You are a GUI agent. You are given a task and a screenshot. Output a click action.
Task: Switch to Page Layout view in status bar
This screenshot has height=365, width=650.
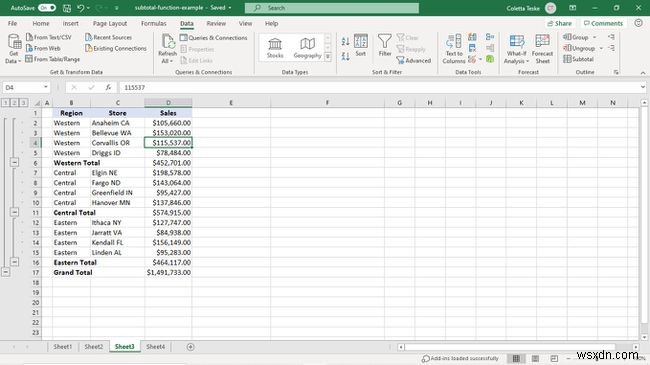535,358
